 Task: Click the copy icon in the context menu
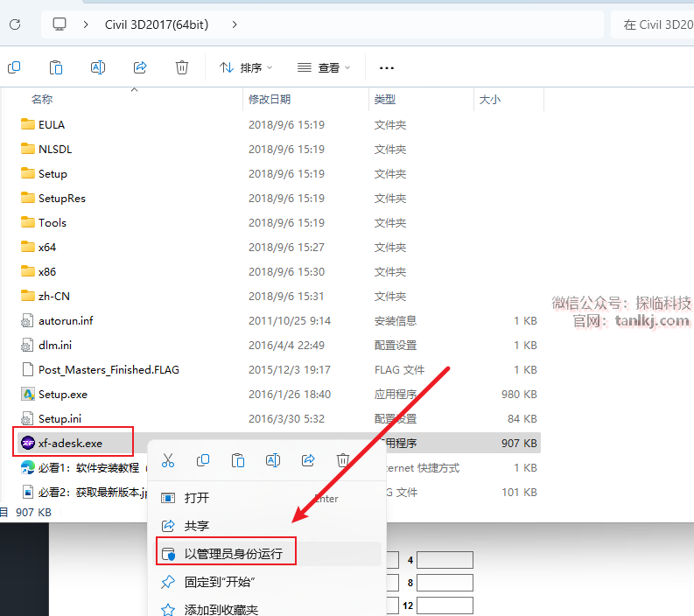click(x=203, y=460)
